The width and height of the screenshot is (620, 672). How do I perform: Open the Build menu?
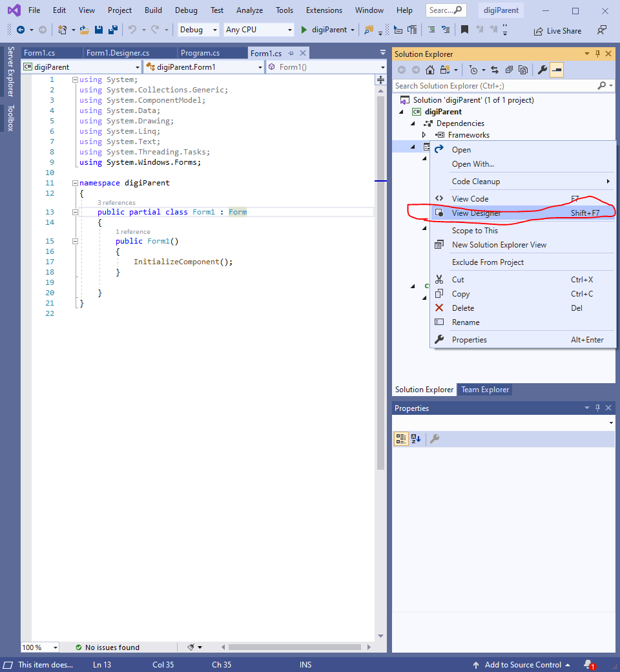pyautogui.click(x=153, y=10)
